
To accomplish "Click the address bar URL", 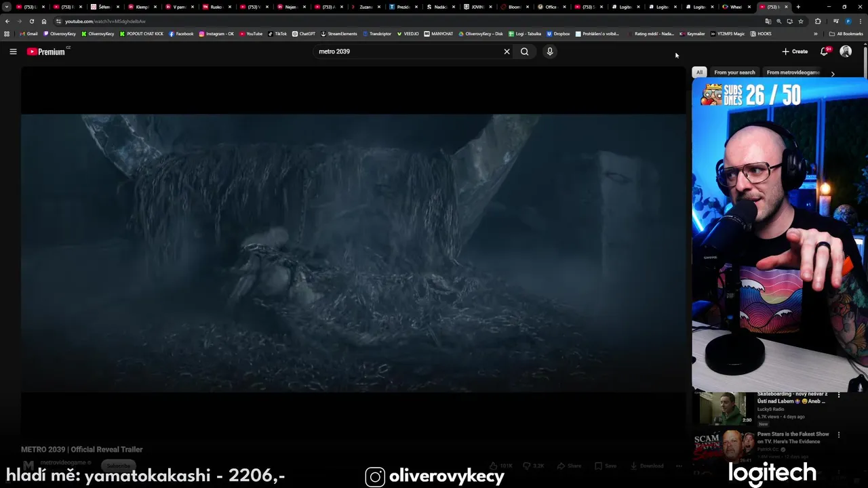I will 105,21.
